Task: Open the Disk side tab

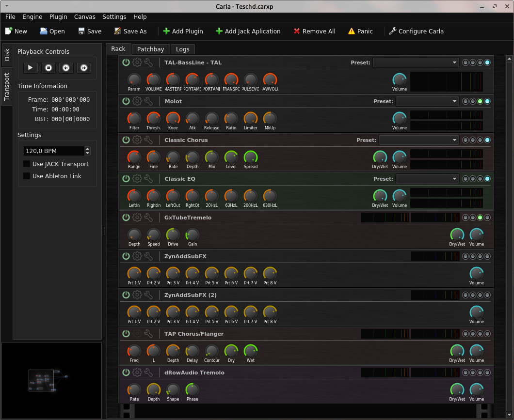Action: (7, 55)
